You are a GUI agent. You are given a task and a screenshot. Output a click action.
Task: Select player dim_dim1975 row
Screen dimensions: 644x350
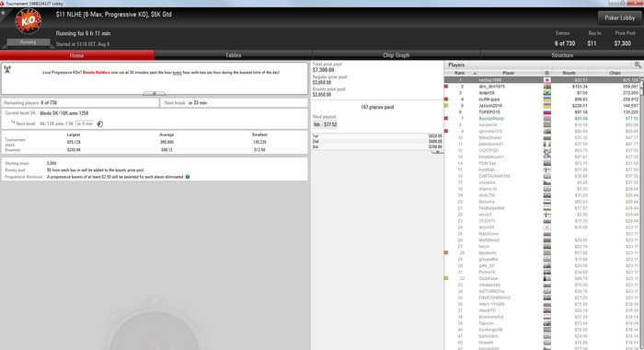pos(542,87)
